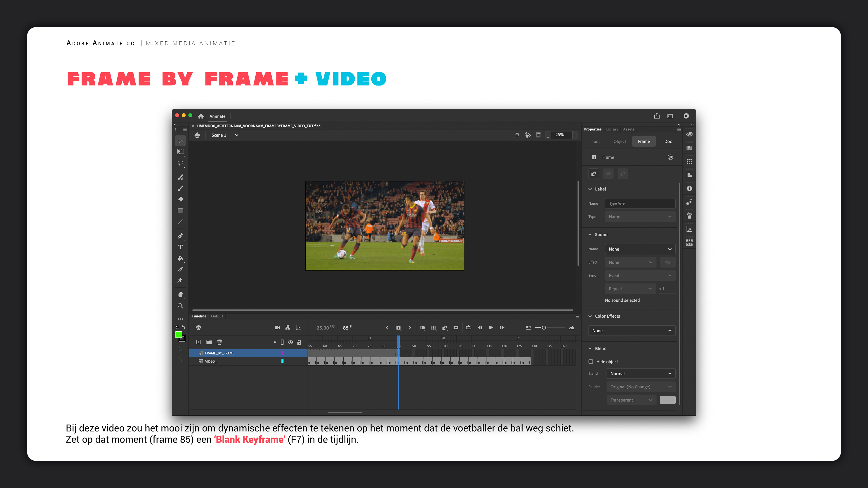Select the Text tool
Viewport: 868px width, 488px height.
tap(180, 247)
